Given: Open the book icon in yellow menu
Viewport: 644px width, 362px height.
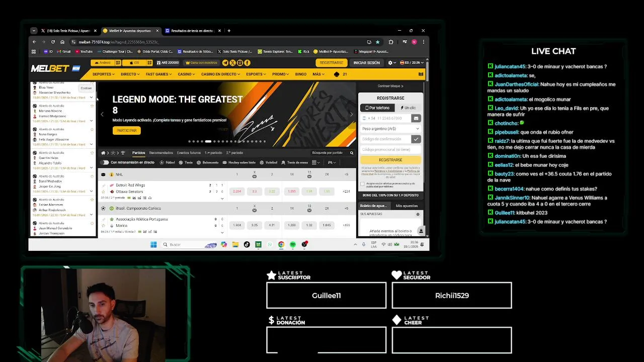Looking at the screenshot, I should click(421, 74).
